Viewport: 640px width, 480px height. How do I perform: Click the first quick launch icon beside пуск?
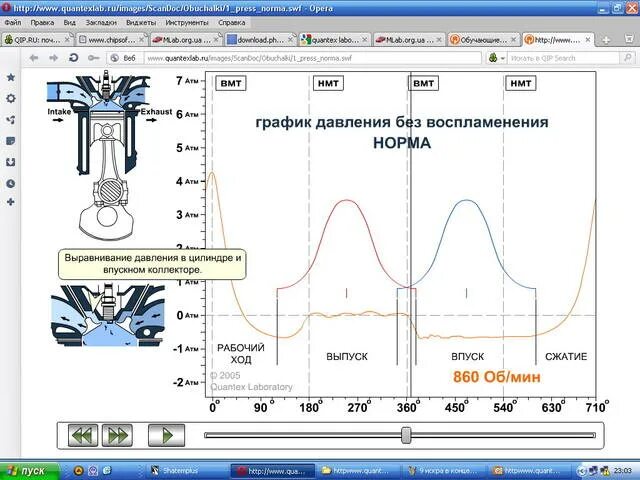tap(78, 471)
